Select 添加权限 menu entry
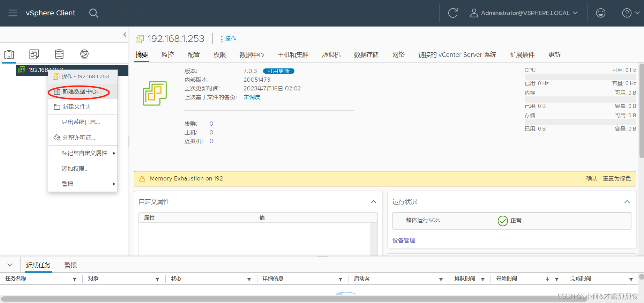Screen dimensions: 644x303 83,169
